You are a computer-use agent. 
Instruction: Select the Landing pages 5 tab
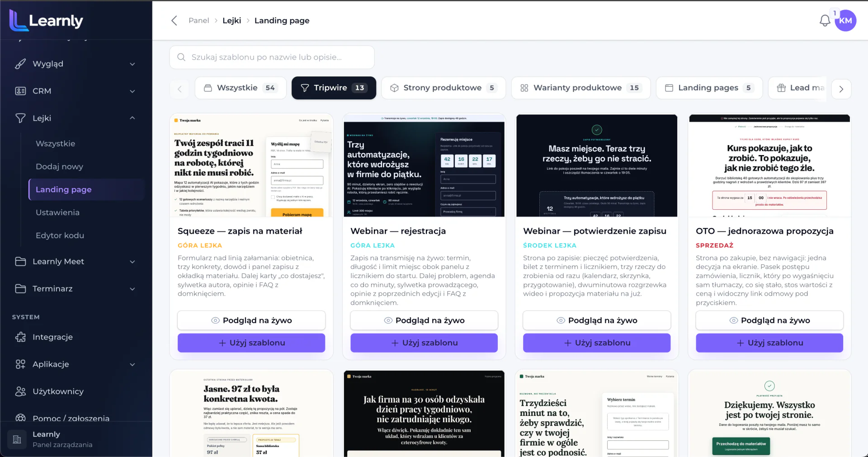coord(709,88)
